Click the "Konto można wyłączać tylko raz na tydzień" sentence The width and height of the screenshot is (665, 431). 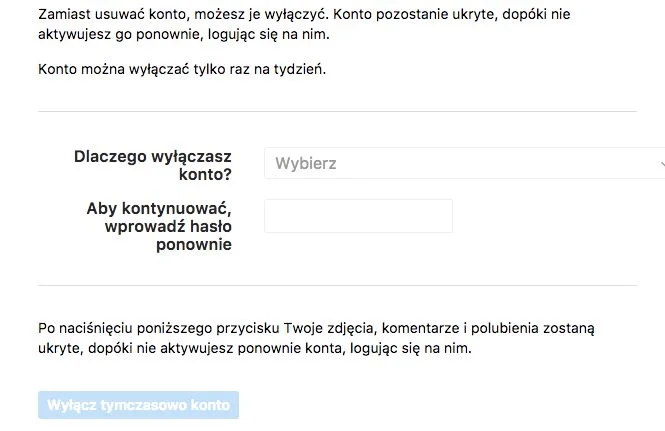(x=182, y=69)
